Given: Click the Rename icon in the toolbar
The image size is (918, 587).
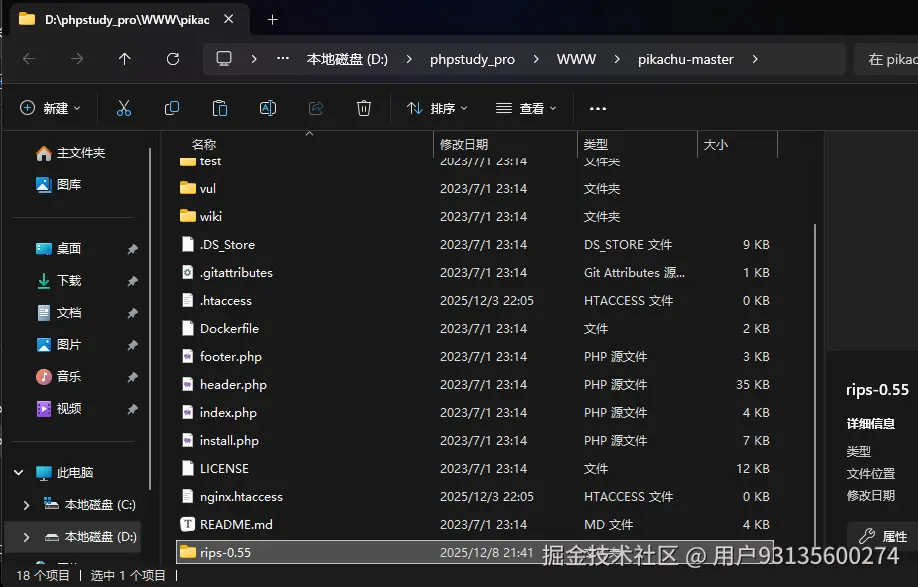Looking at the screenshot, I should tap(267, 108).
